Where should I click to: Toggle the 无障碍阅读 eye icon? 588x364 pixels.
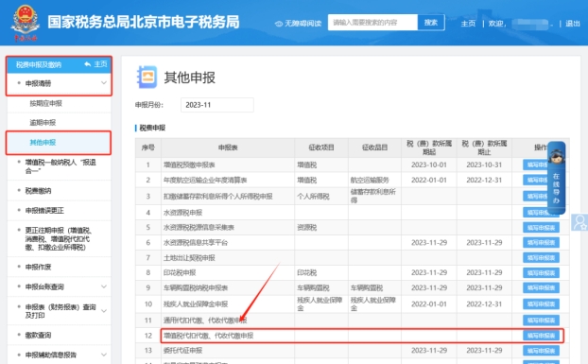pos(279,24)
